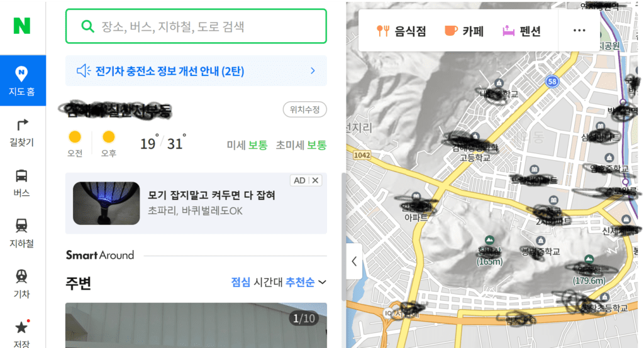644x348 pixels.
Task: Open more categories ellipsis menu
Action: [x=579, y=30]
